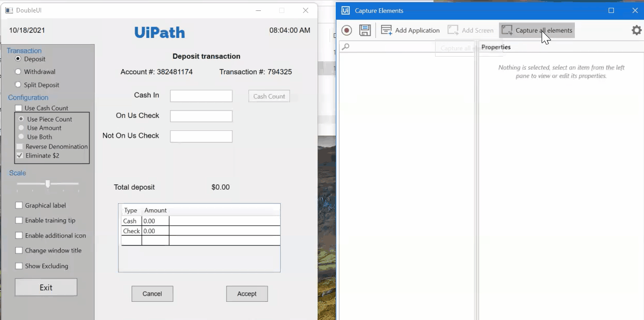Click the DoubleUI window icon
This screenshot has height=320, width=644.
9,10
